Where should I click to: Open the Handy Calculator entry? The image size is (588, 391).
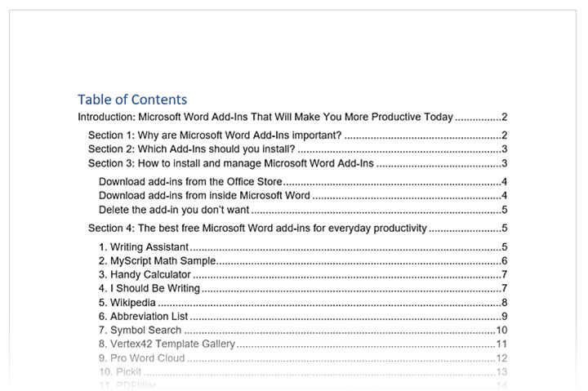coord(145,274)
